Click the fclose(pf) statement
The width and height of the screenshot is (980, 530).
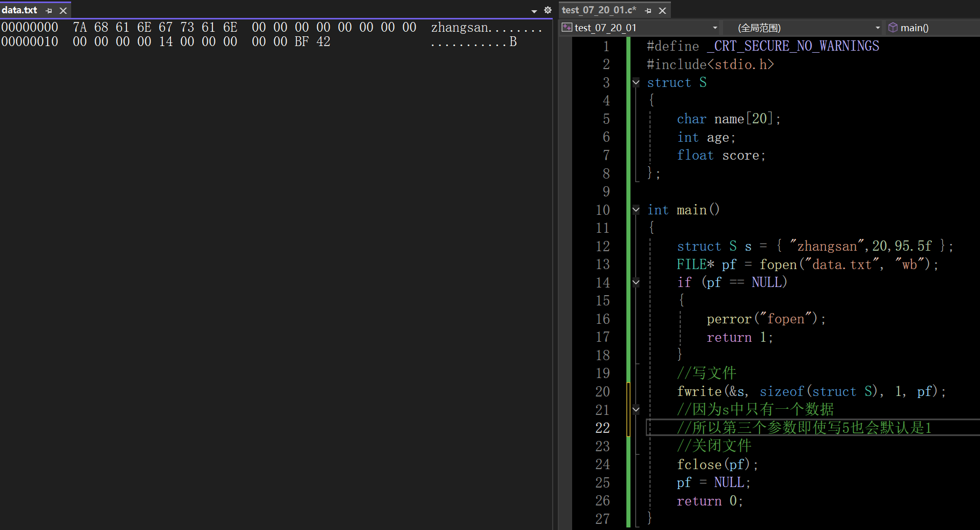click(717, 465)
